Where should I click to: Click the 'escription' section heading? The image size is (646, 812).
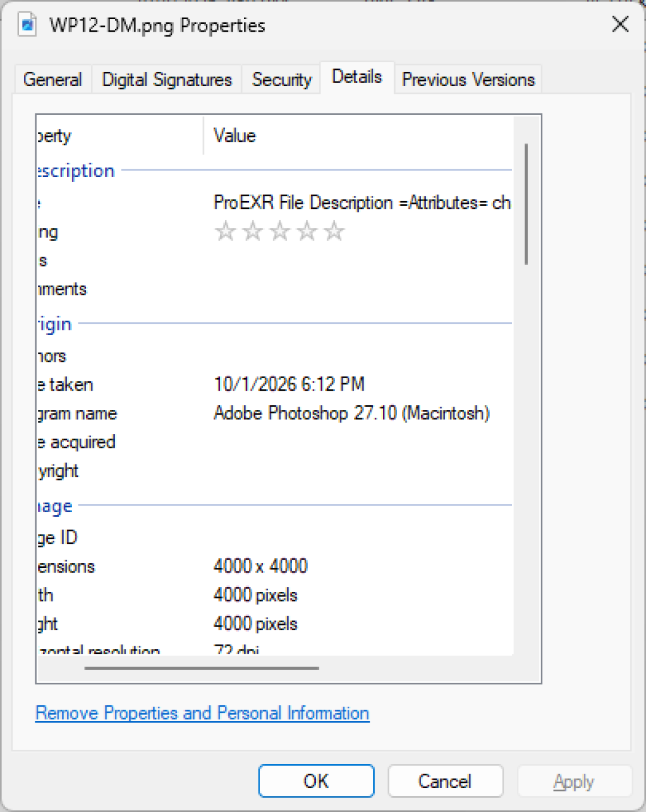click(x=75, y=171)
